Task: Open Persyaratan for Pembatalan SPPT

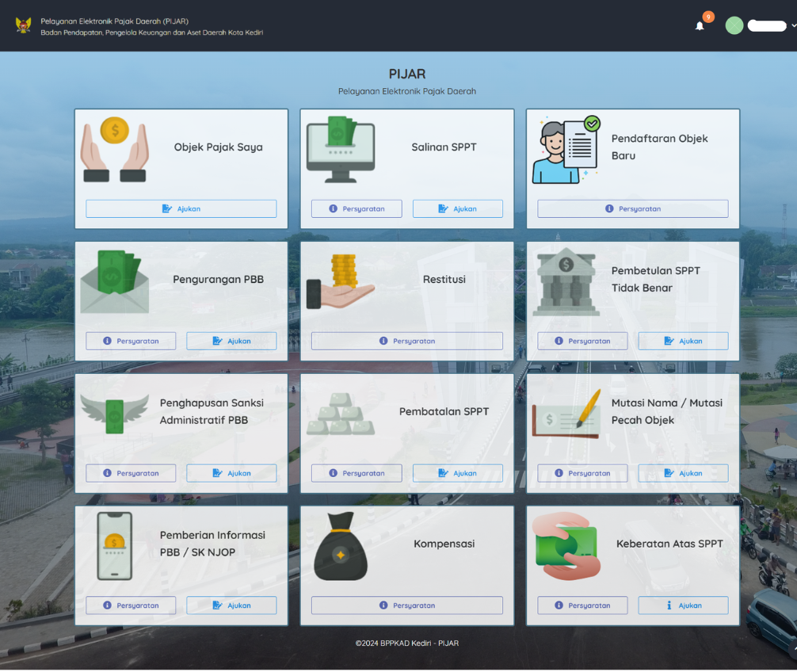Action: pos(357,473)
